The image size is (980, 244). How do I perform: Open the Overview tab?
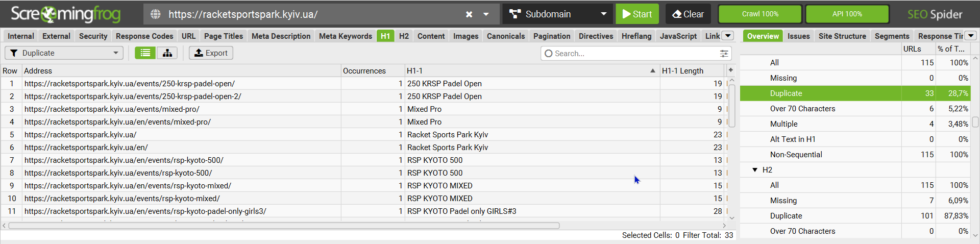click(x=763, y=36)
